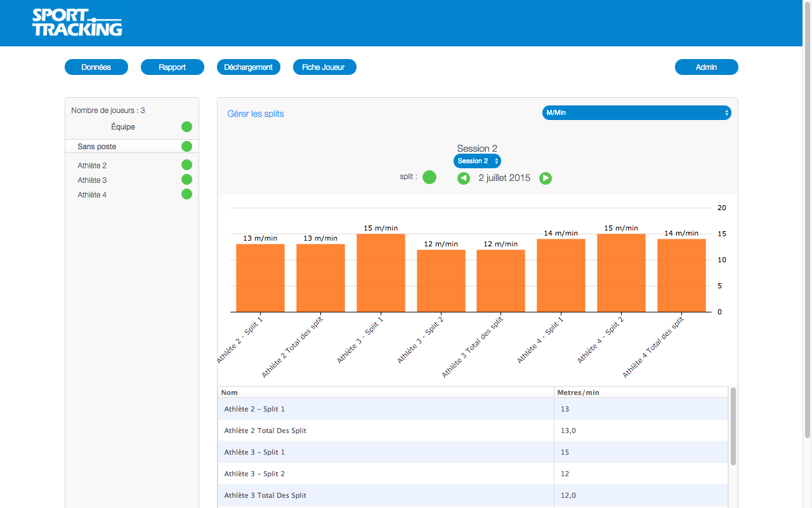This screenshot has height=508, width=812.
Task: Go to next date with right arrow
Action: [546, 178]
